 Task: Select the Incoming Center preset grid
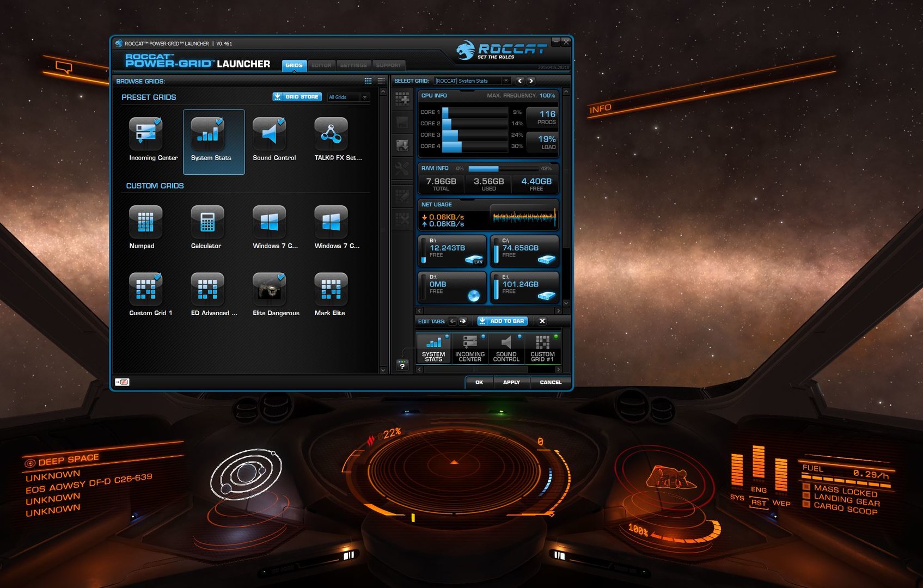(146, 134)
